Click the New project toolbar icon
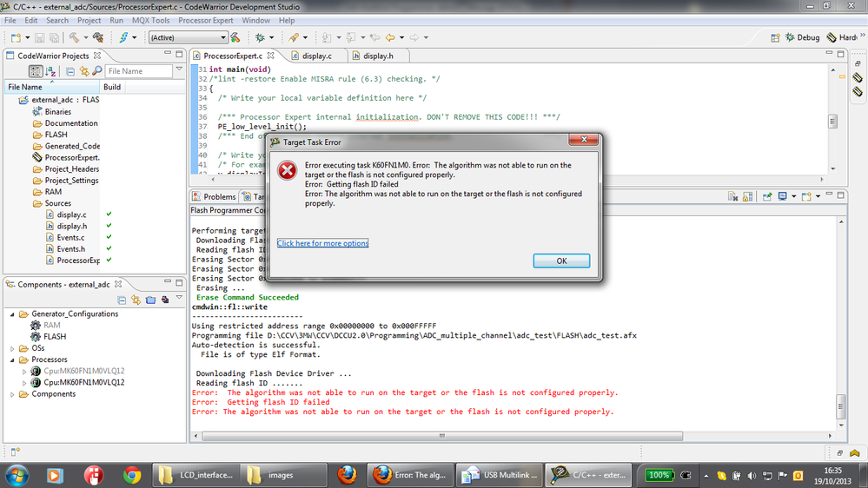This screenshot has height=488, width=868. (x=16, y=37)
